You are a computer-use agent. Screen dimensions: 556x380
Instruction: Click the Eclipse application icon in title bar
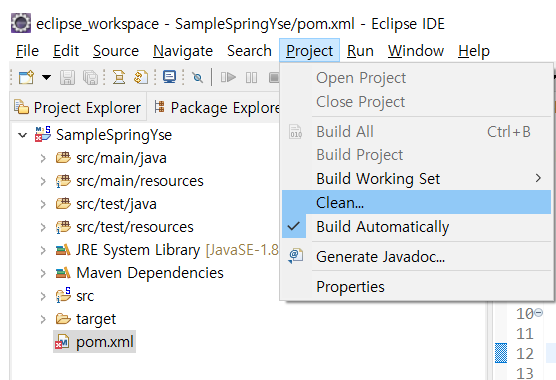(21, 23)
